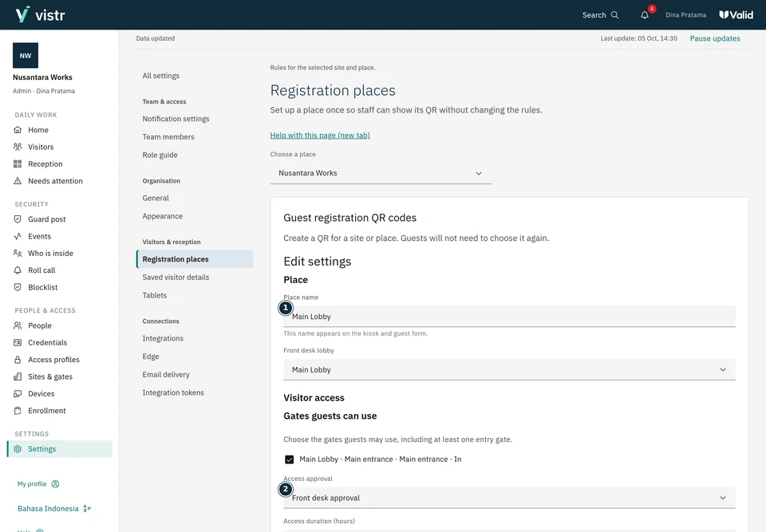Open search via magnifier icon
The width and height of the screenshot is (766, 532).
pos(615,15)
